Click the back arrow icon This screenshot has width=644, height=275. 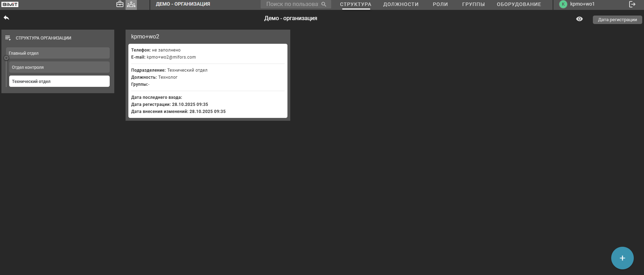6,18
